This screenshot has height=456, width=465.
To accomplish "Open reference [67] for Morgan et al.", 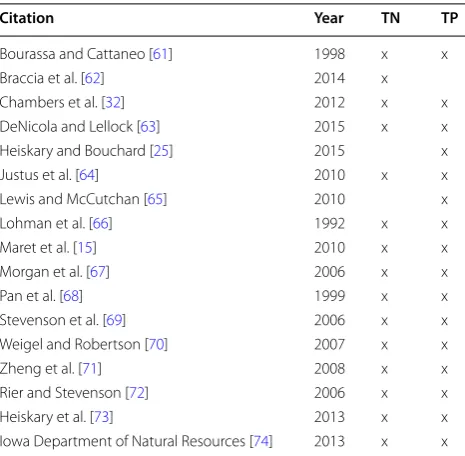I will click(x=98, y=272).
